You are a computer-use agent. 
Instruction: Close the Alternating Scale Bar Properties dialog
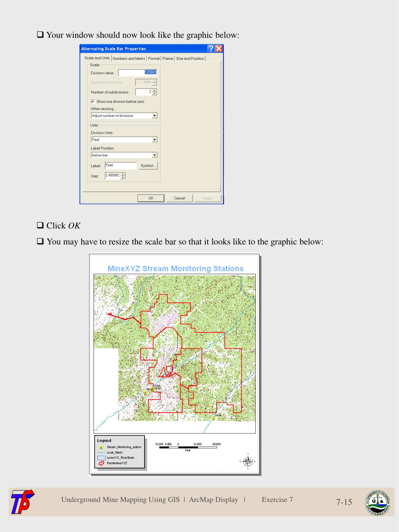(x=219, y=49)
